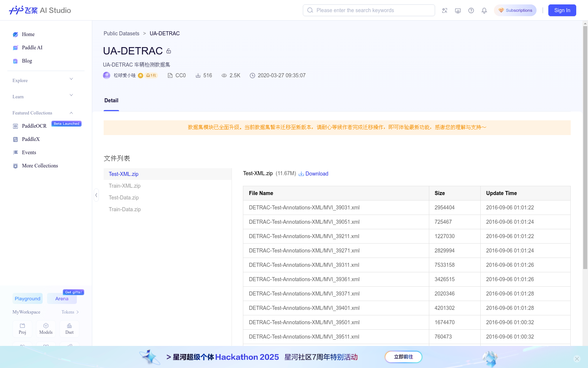Click the Events flag icon

click(x=15, y=152)
